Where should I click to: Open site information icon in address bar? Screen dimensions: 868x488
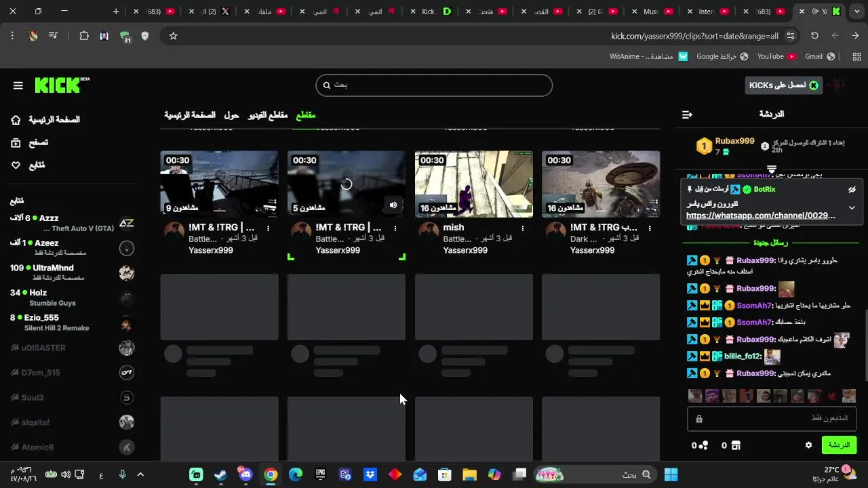pyautogui.click(x=791, y=36)
